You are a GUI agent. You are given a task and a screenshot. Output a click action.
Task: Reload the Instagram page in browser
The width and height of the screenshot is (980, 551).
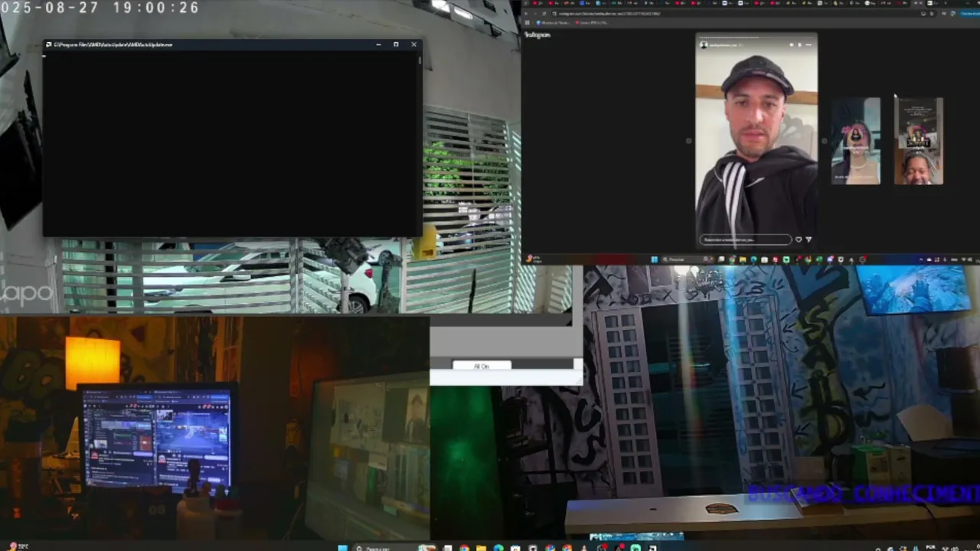544,14
